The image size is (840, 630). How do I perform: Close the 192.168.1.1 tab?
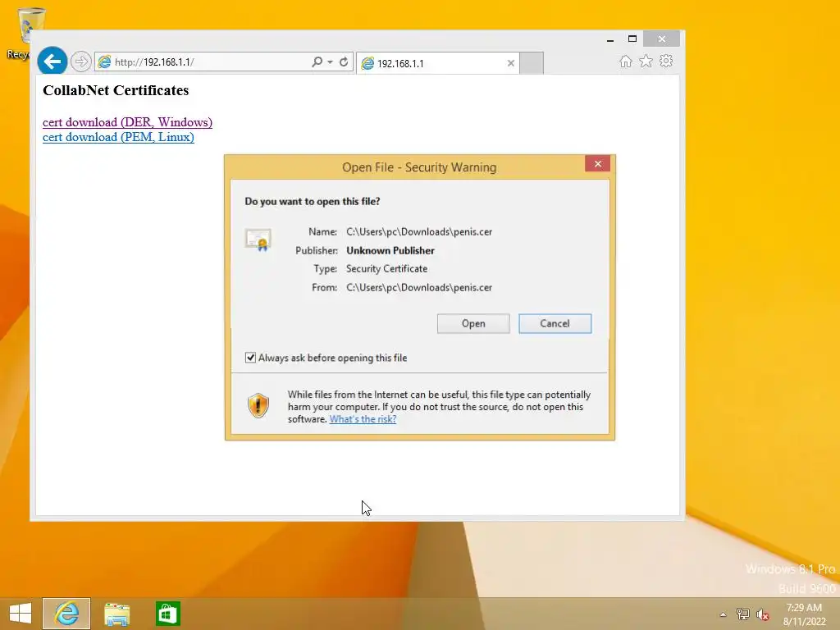(x=510, y=63)
